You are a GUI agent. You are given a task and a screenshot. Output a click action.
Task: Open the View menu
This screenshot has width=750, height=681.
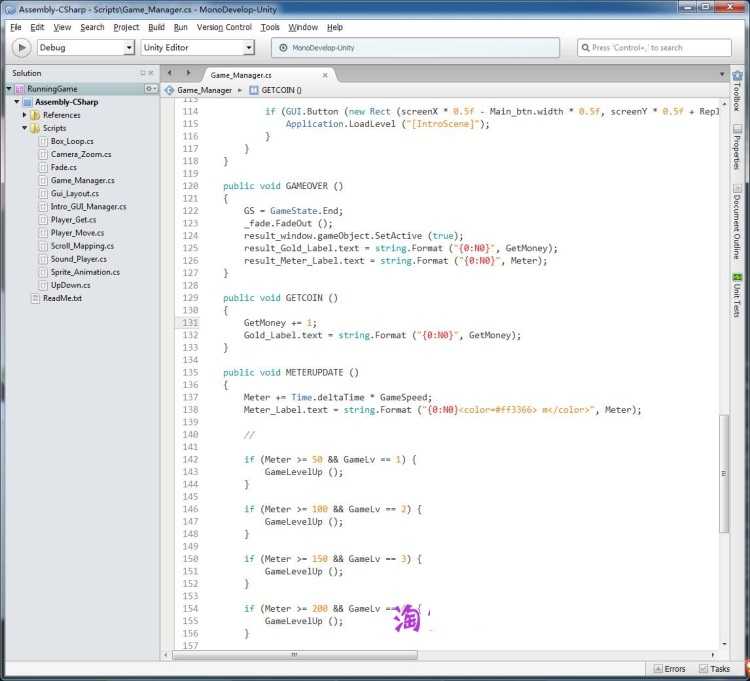point(62,27)
